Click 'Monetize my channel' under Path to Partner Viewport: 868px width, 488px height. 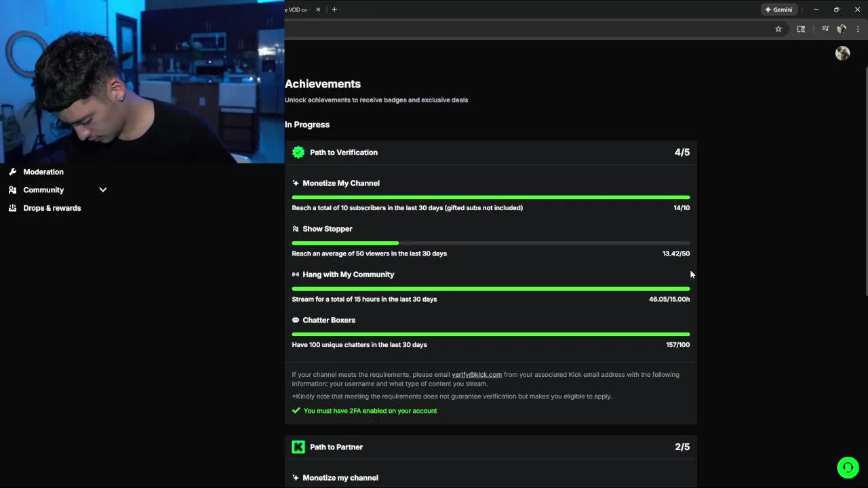(x=340, y=478)
